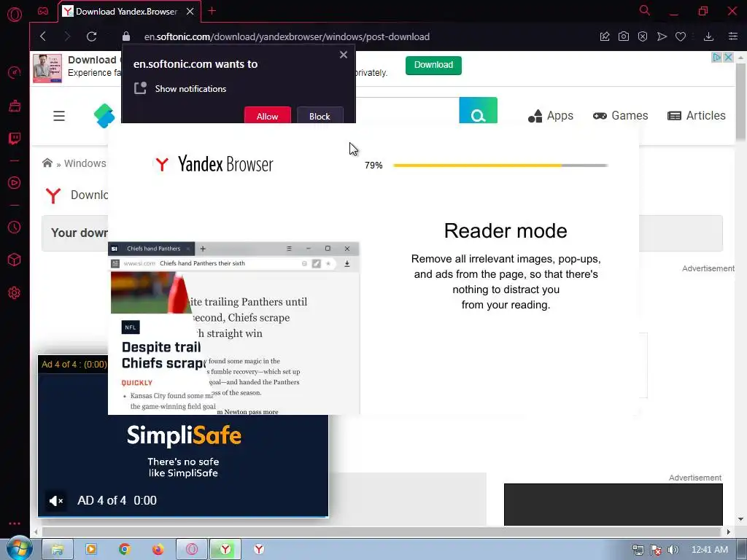Unmute the SimpliSafe video ad
This screenshot has width=747, height=560.
point(56,500)
